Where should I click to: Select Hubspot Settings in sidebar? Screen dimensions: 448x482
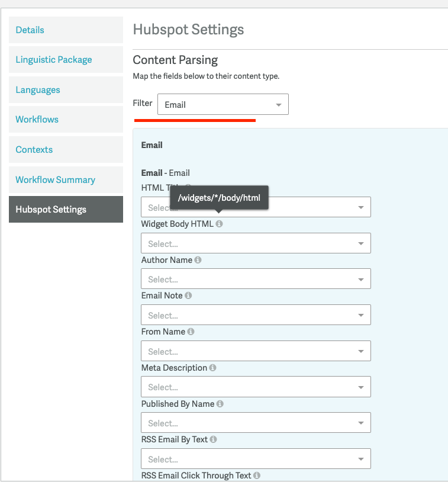[66, 210]
